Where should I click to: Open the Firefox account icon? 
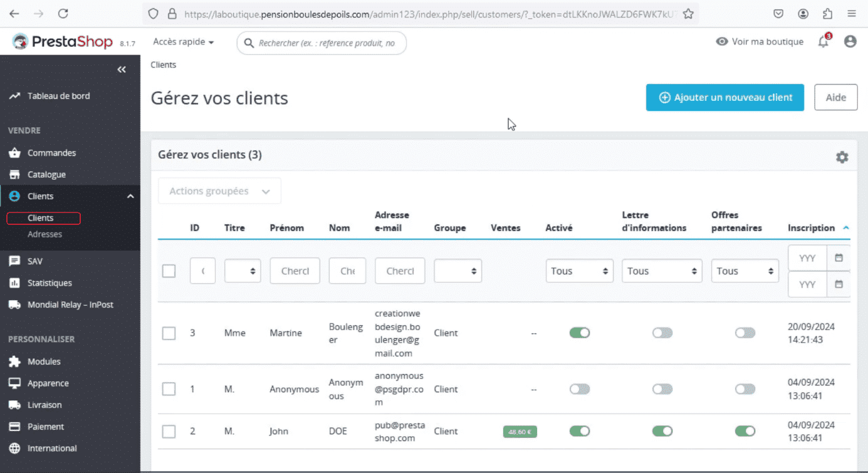tap(803, 14)
